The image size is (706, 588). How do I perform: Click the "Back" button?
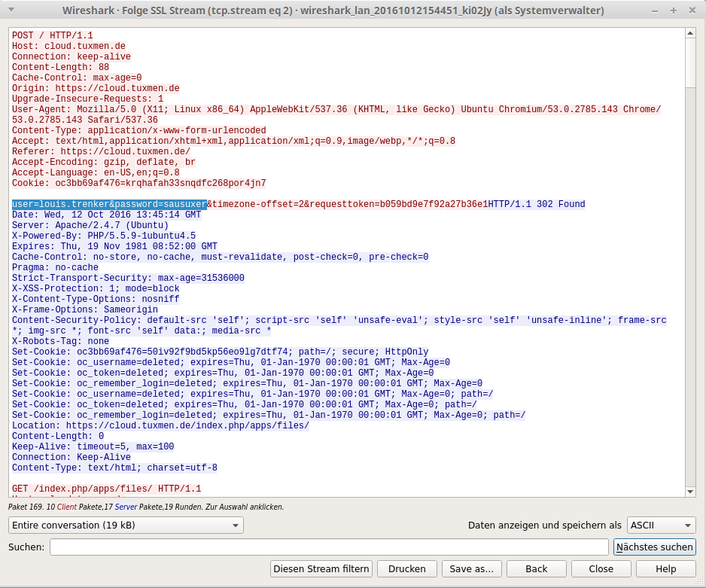tap(536, 568)
